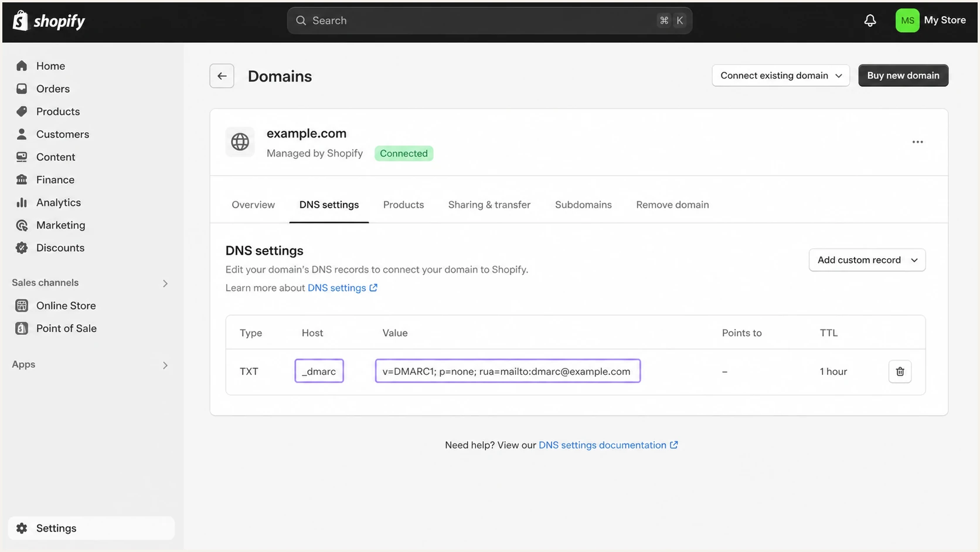Click the search magnifier icon
The height and width of the screenshot is (552, 980).
pyautogui.click(x=301, y=21)
